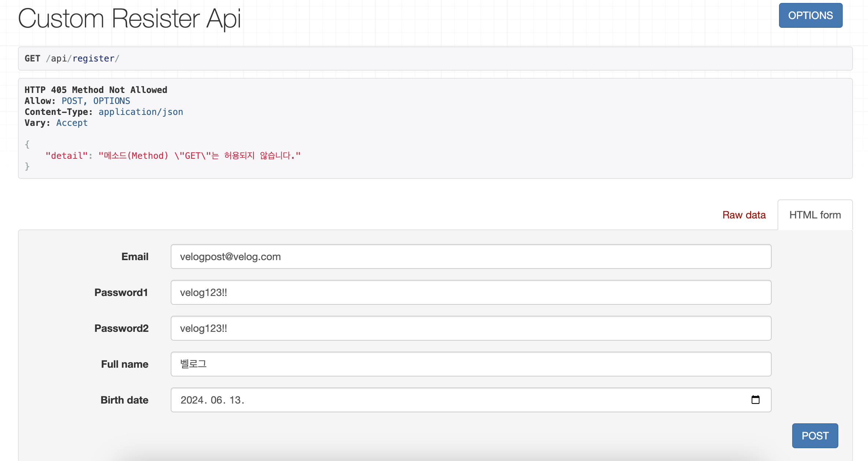Click the register link in URL path
This screenshot has width=868, height=461.
[93, 59]
